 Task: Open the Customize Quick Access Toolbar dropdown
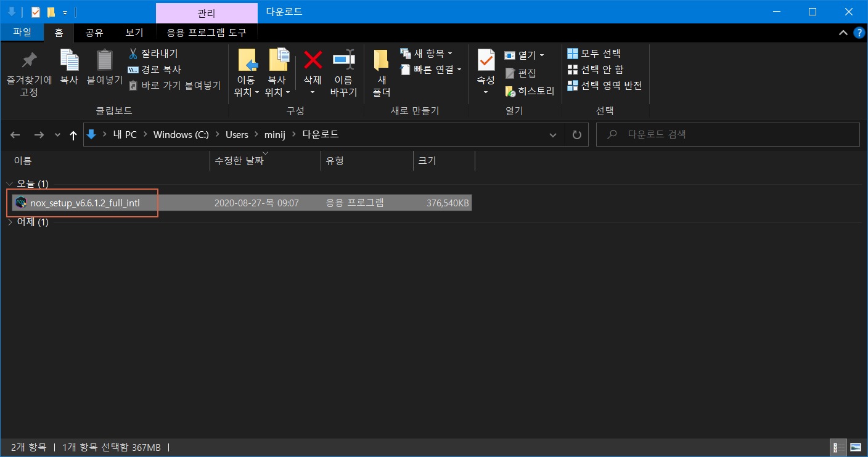click(65, 12)
